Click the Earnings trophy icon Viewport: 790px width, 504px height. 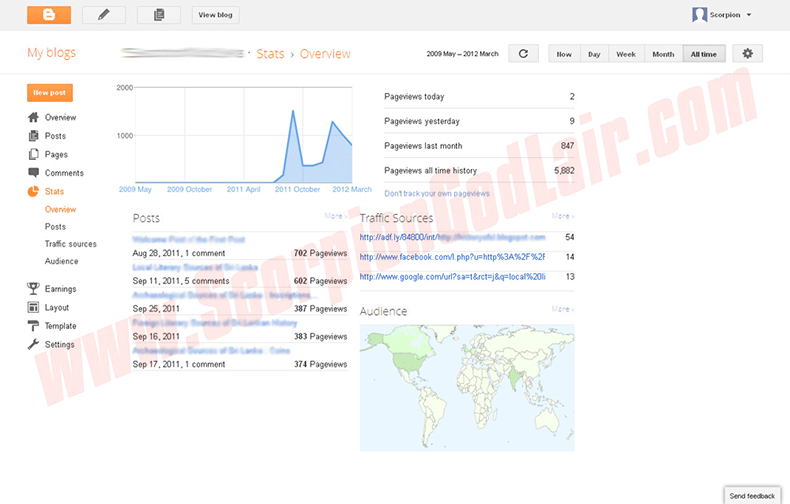pos(33,289)
